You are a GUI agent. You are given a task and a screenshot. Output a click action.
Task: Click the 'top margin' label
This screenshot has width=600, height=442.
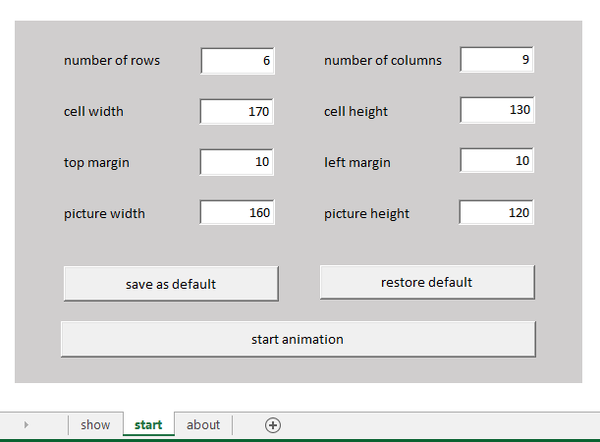click(x=96, y=163)
